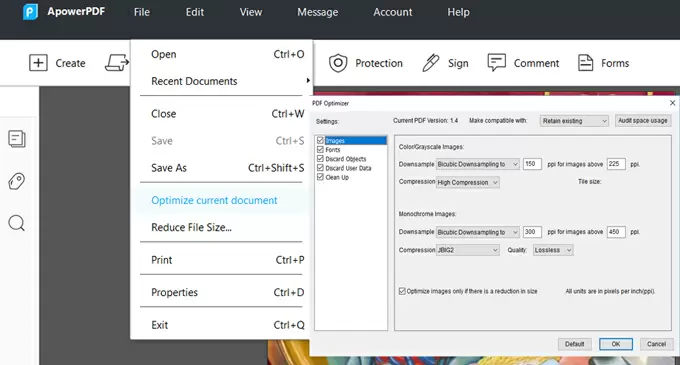The height and width of the screenshot is (365, 680).
Task: Select the Clean Up entry label
Action: click(337, 177)
